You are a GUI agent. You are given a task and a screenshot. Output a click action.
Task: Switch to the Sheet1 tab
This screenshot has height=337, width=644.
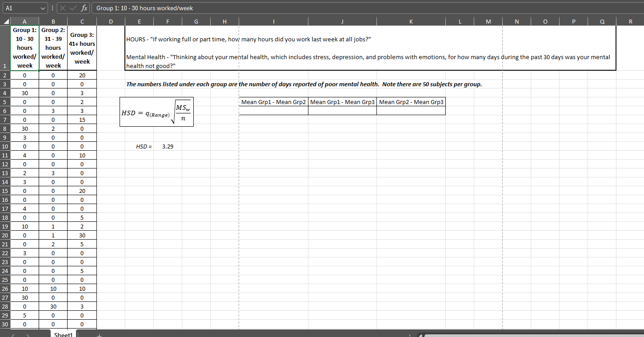(63, 334)
